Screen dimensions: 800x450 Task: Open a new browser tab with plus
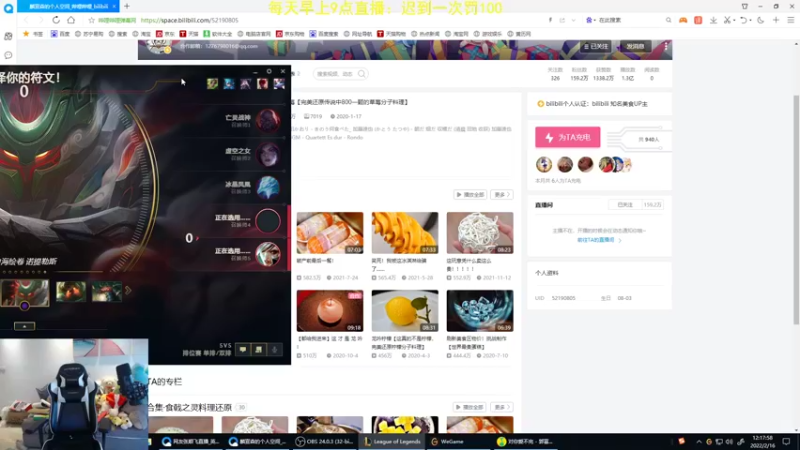click(127, 6)
